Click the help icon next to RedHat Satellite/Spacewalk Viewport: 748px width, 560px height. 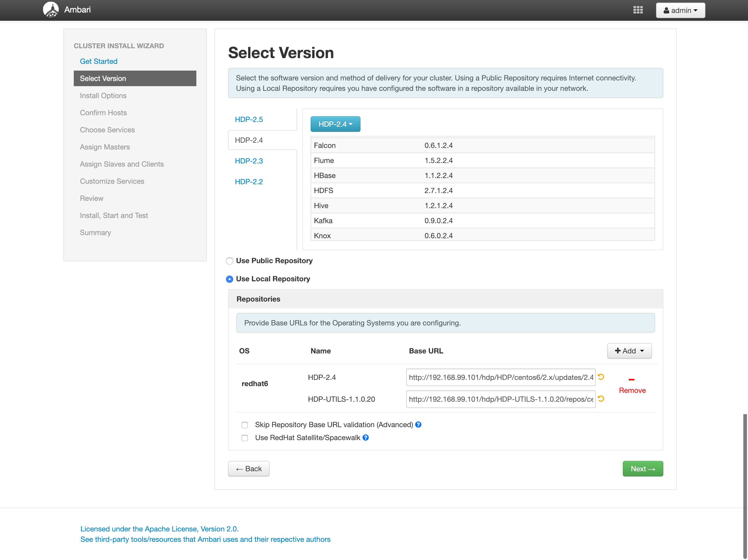pos(365,438)
